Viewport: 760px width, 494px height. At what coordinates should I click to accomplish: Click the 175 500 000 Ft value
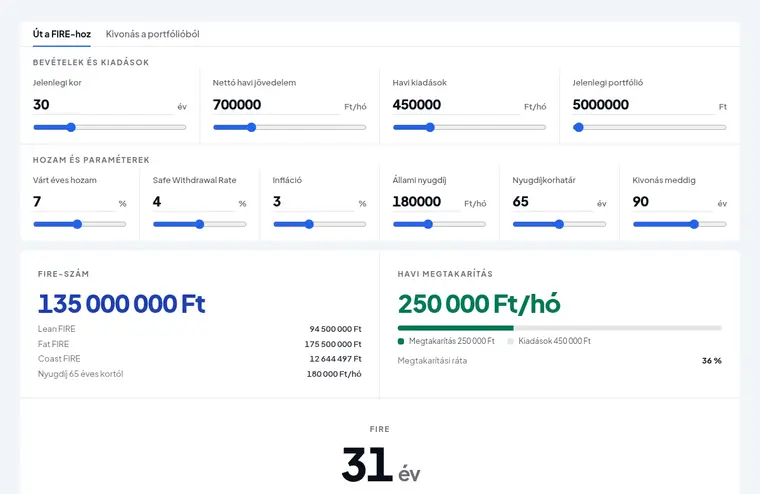click(x=333, y=344)
